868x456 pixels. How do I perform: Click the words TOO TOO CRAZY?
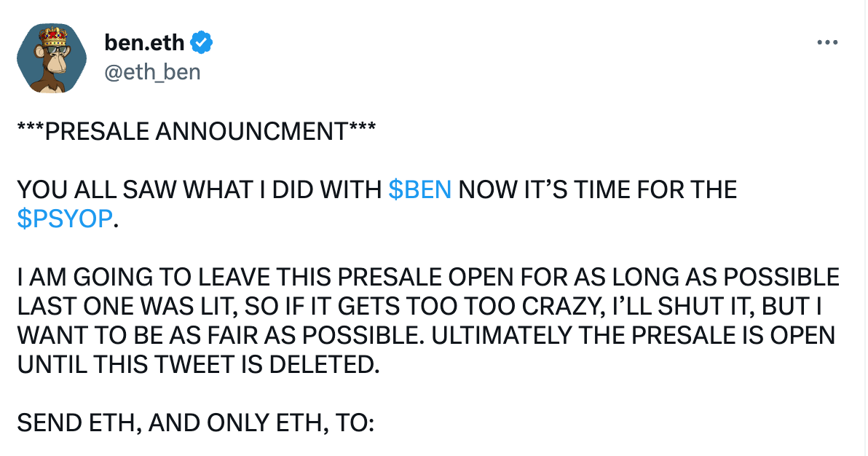(x=505, y=307)
